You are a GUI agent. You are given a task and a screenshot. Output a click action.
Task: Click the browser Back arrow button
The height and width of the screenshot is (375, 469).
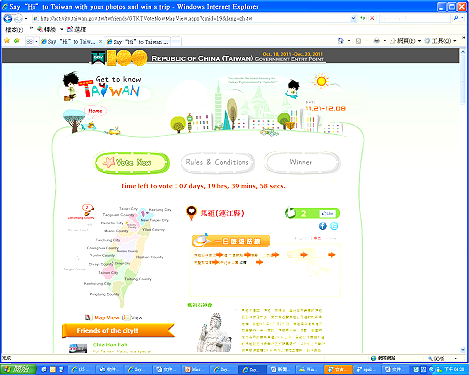click(x=7, y=18)
